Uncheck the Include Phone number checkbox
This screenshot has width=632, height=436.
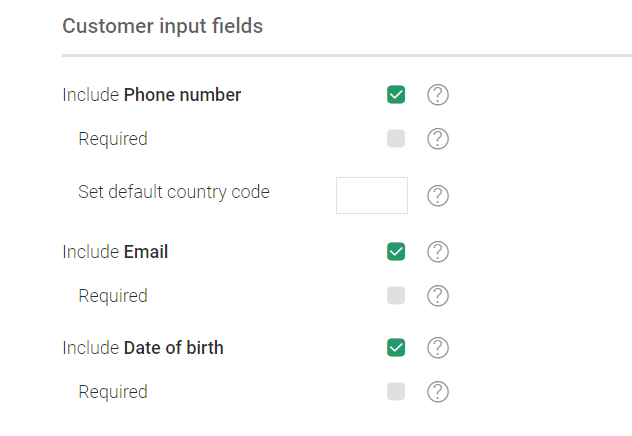coord(396,95)
